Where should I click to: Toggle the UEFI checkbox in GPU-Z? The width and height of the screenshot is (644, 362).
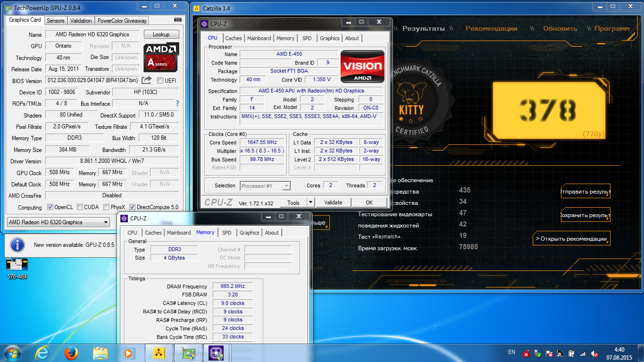click(160, 80)
